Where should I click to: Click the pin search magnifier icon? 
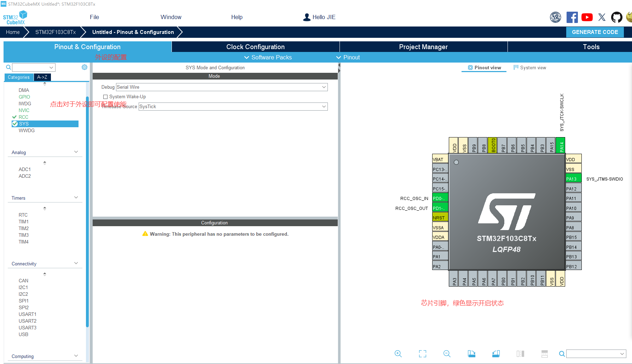coord(562,354)
